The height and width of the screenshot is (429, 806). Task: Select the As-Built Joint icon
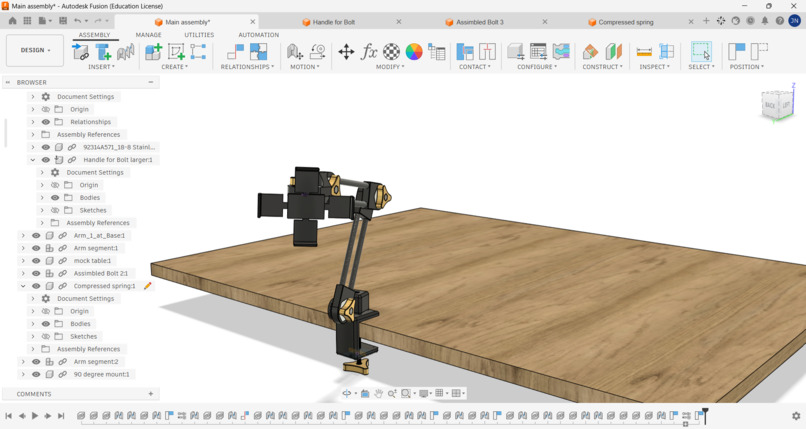259,52
